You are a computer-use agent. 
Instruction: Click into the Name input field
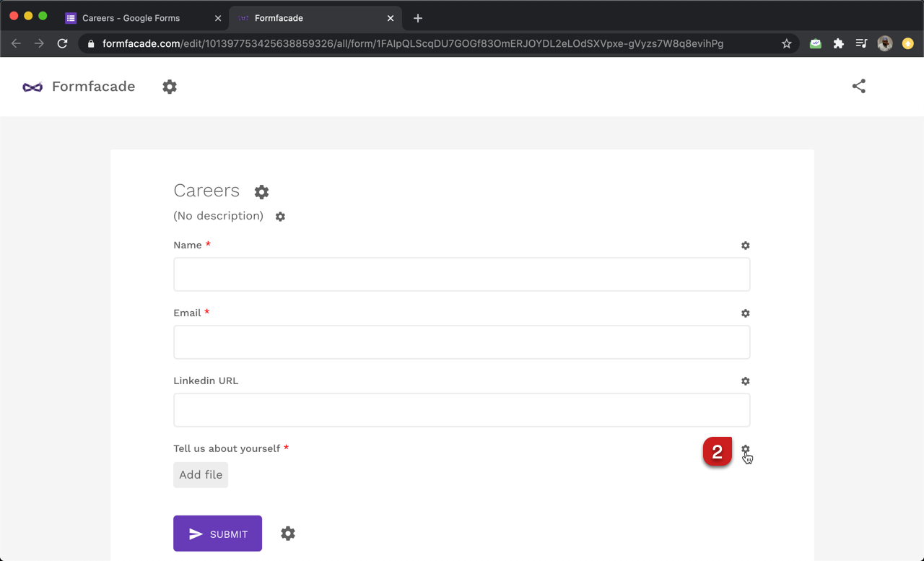(x=461, y=274)
